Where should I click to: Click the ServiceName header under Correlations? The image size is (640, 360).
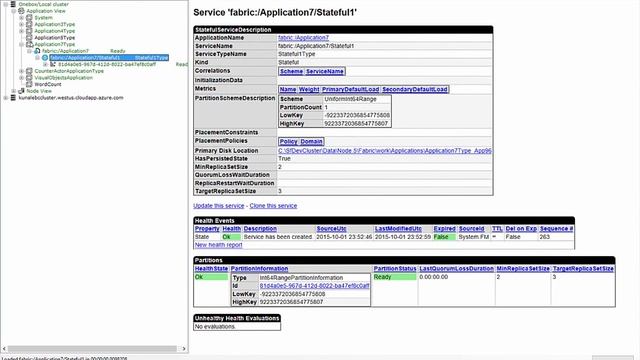click(x=325, y=71)
